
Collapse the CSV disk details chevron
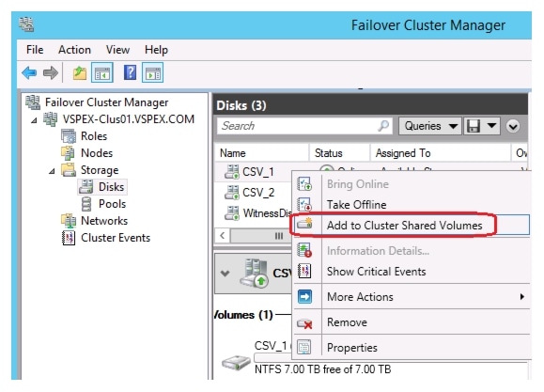coord(225,274)
